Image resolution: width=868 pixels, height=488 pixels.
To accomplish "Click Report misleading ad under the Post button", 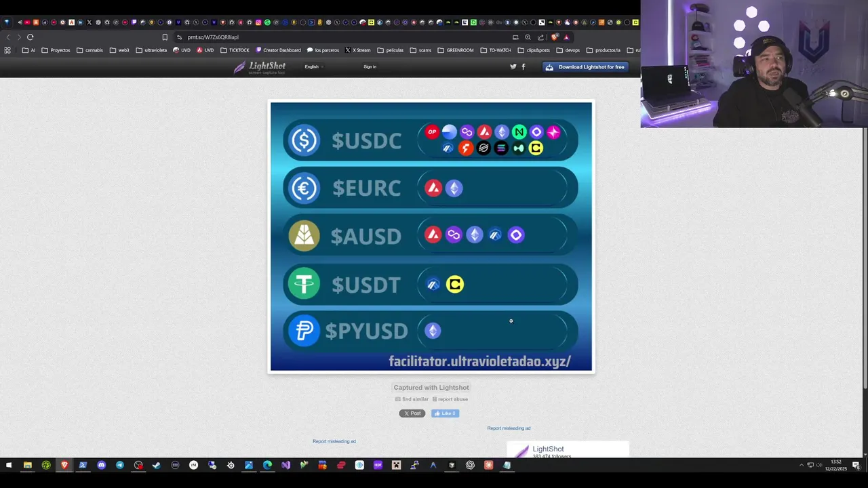I will (334, 441).
